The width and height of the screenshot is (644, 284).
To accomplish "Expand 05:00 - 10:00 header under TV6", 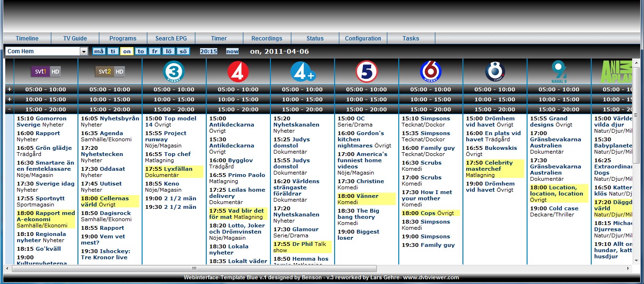I will tap(431, 89).
